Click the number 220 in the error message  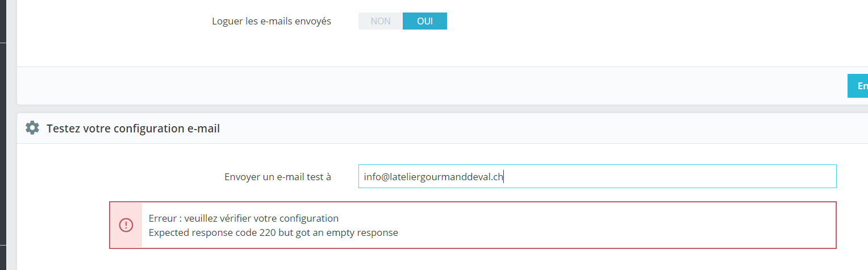click(x=268, y=232)
